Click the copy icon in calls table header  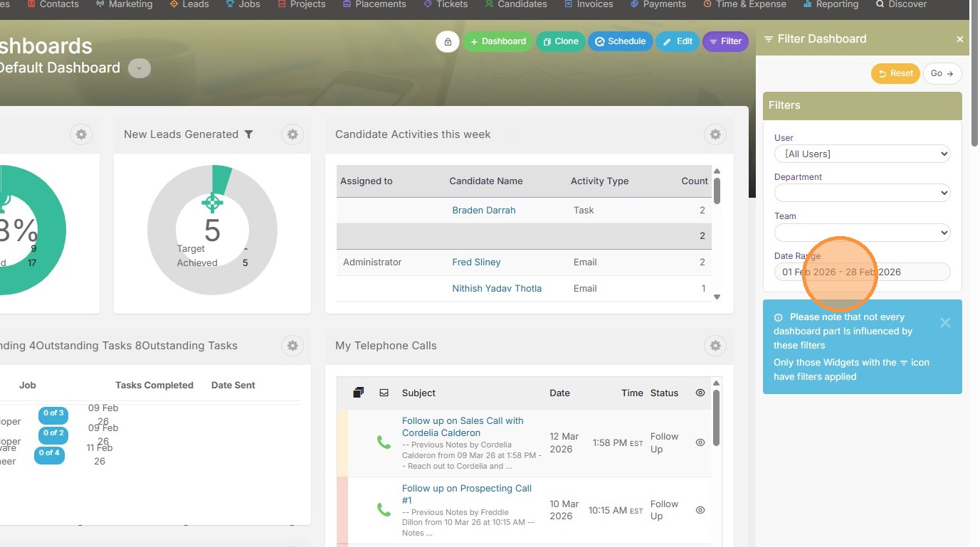point(359,393)
